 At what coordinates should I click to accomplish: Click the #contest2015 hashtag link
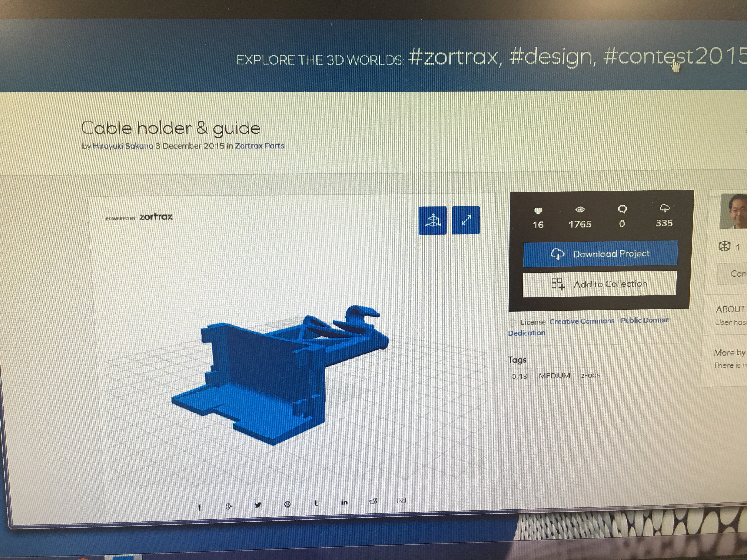[675, 56]
